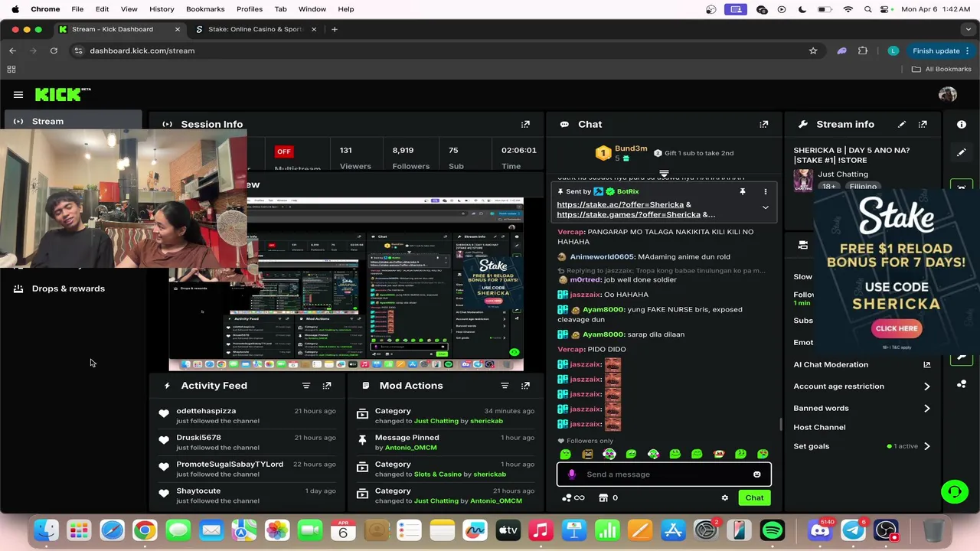Click the pencil icon on right rail
This screenshot has width=980, height=551.
pos(962,152)
